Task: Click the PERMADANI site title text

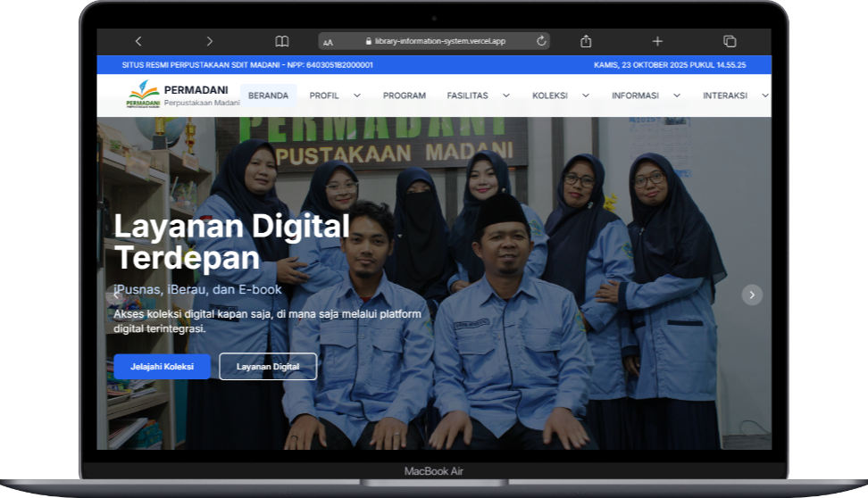Action: pyautogui.click(x=196, y=90)
